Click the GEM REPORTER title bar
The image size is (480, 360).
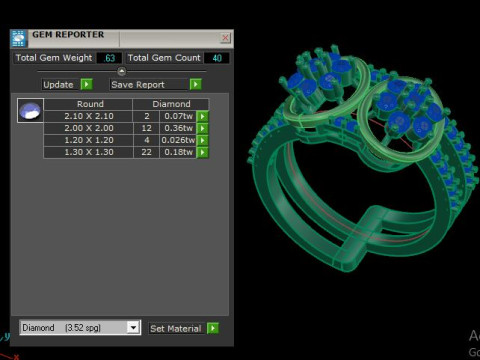tap(123, 38)
